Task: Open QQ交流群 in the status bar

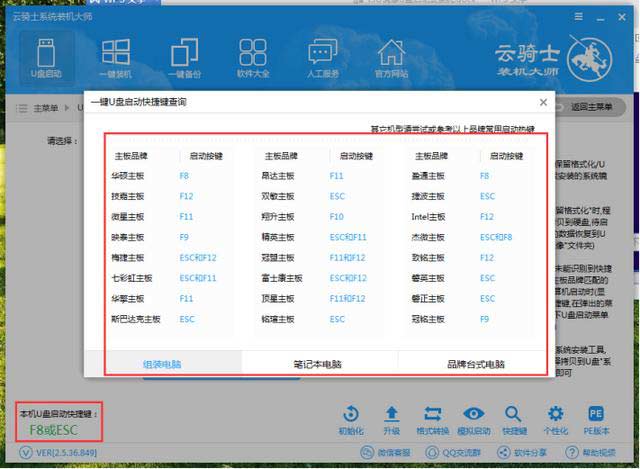Action: 453,452
